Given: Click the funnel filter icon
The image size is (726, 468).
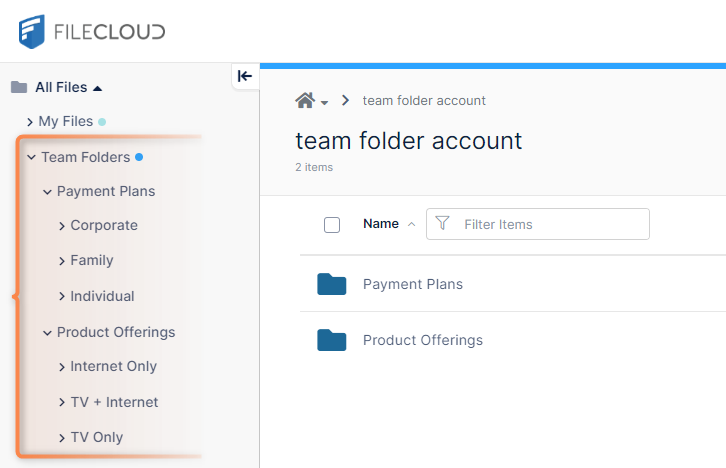Looking at the screenshot, I should tap(443, 224).
